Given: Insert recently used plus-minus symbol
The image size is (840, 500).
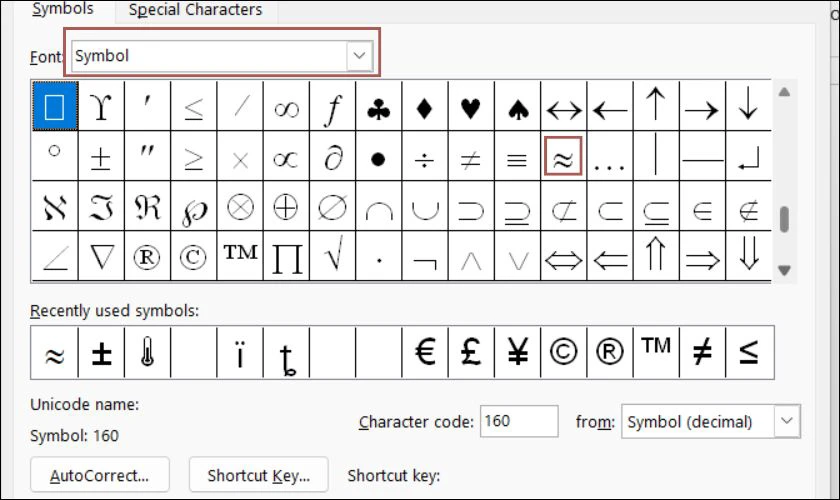Looking at the screenshot, I should pos(101,353).
